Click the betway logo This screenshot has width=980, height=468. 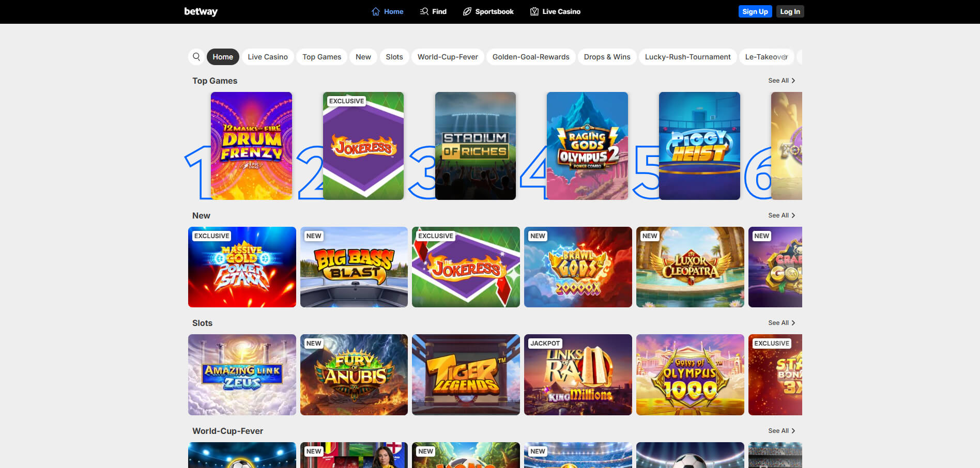point(201,11)
